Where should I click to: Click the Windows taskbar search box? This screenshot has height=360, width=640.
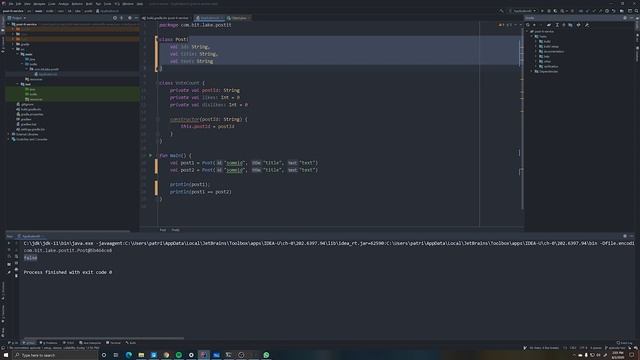coord(55,355)
